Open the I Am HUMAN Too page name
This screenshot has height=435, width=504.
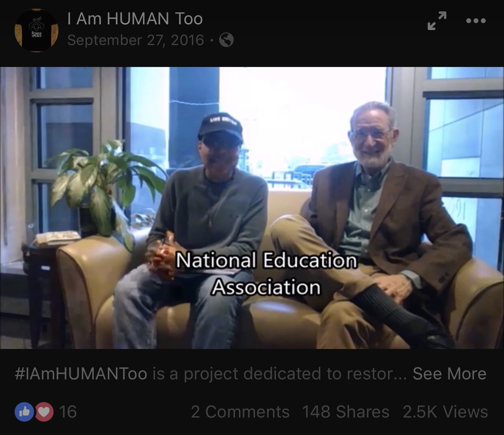(135, 19)
